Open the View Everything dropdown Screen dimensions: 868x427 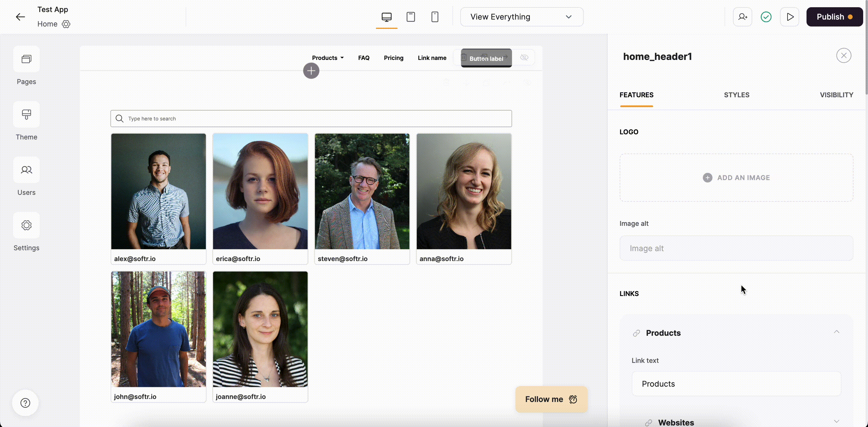522,17
